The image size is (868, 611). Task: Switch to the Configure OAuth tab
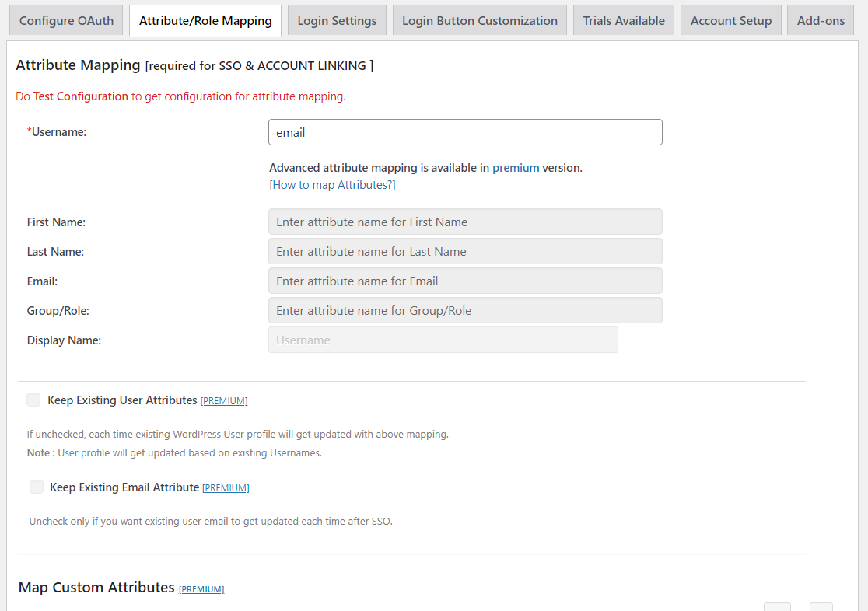click(x=66, y=20)
